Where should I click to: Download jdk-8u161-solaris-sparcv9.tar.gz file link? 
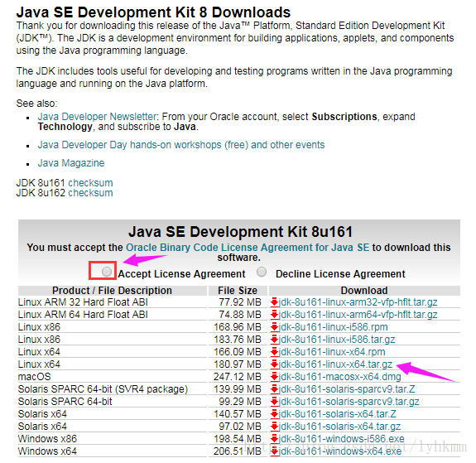[349, 402]
